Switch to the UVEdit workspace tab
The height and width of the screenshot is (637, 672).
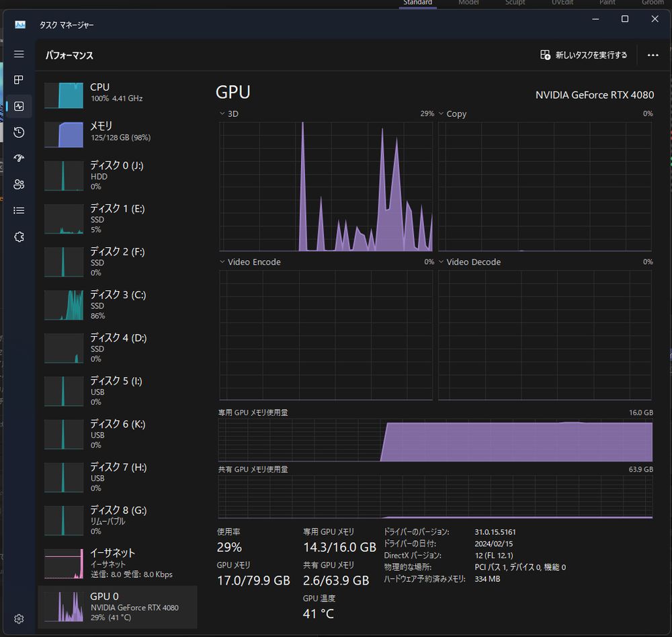coord(562,3)
